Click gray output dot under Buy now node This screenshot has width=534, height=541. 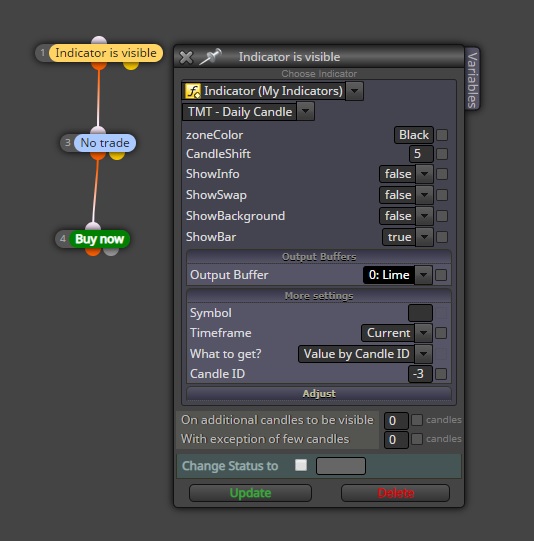tap(111, 252)
